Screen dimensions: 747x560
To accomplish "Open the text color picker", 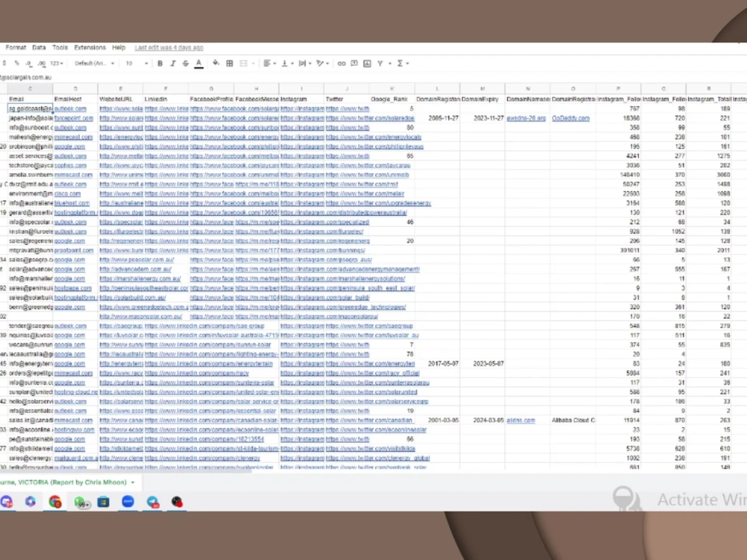I will [199, 63].
